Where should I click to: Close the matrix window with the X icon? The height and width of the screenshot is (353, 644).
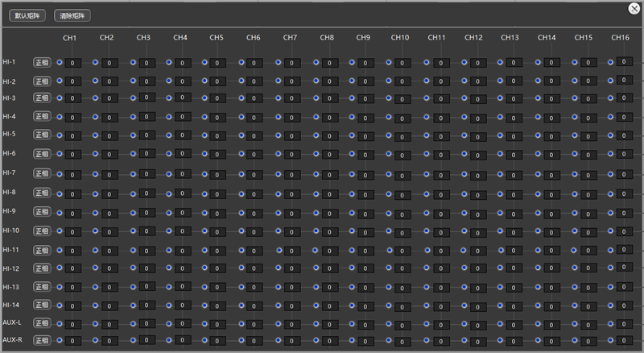click(634, 9)
